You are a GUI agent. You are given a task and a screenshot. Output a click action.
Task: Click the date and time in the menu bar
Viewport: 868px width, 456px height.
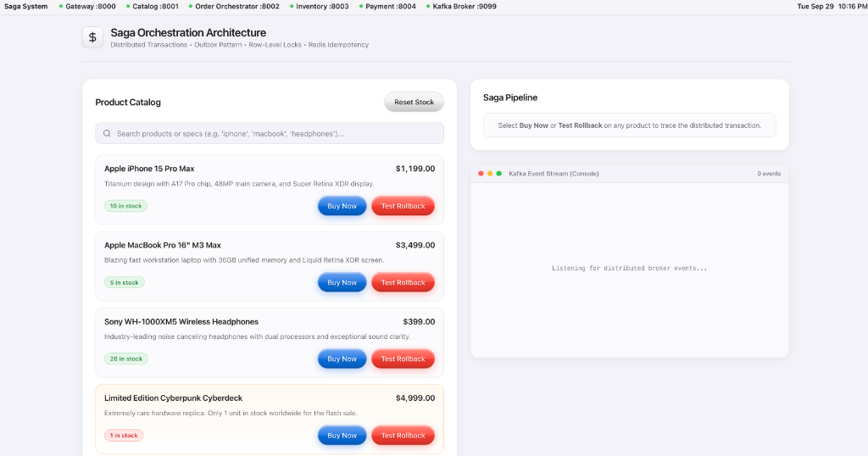pos(832,7)
